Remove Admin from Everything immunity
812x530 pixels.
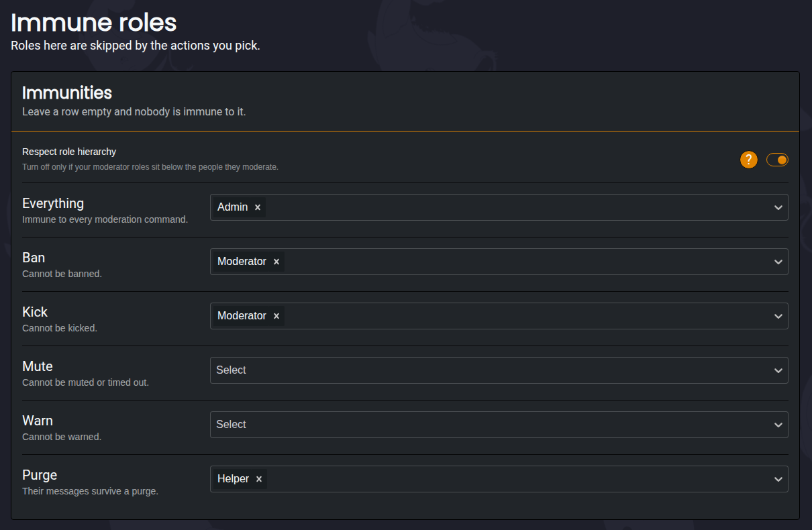point(258,207)
